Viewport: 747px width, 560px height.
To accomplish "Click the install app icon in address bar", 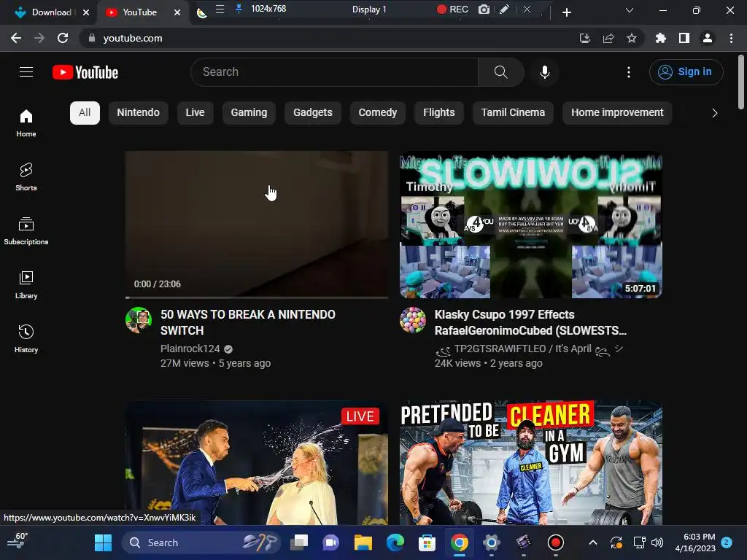I will pyautogui.click(x=584, y=38).
